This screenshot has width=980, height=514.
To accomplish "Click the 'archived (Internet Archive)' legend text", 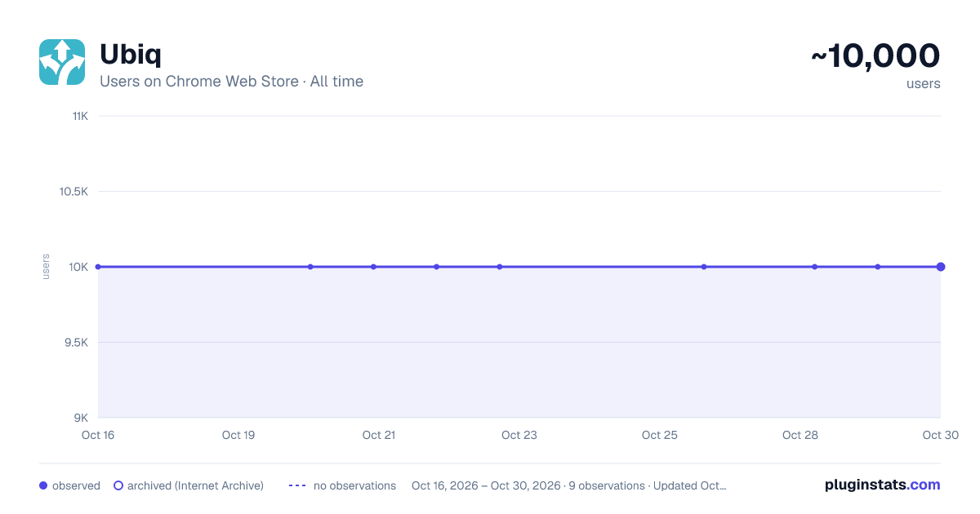I will click(195, 485).
